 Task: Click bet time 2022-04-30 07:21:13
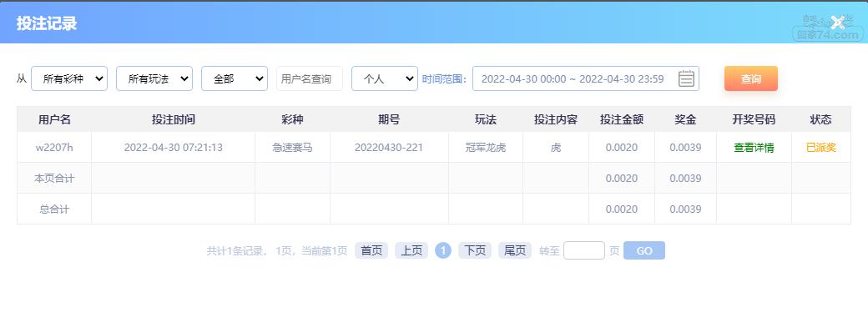point(174,148)
